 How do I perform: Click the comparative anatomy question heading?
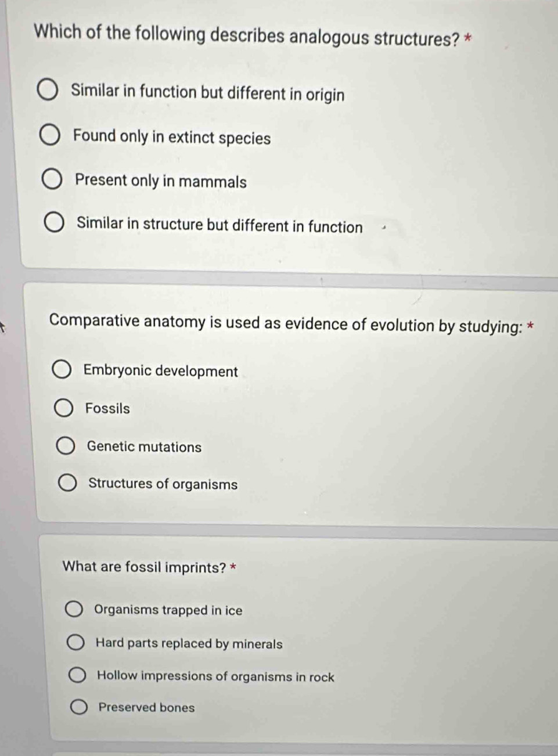[291, 323]
